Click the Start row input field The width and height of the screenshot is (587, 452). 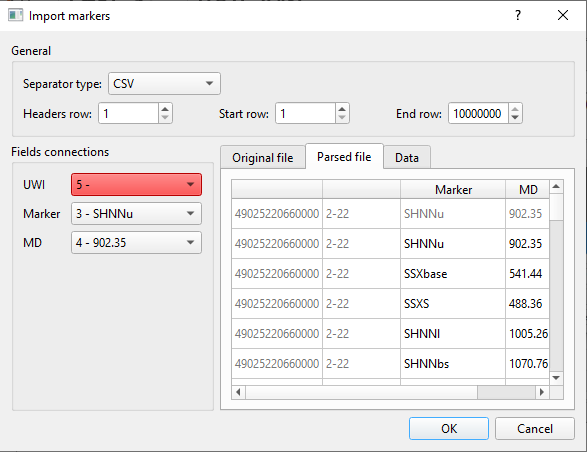305,113
